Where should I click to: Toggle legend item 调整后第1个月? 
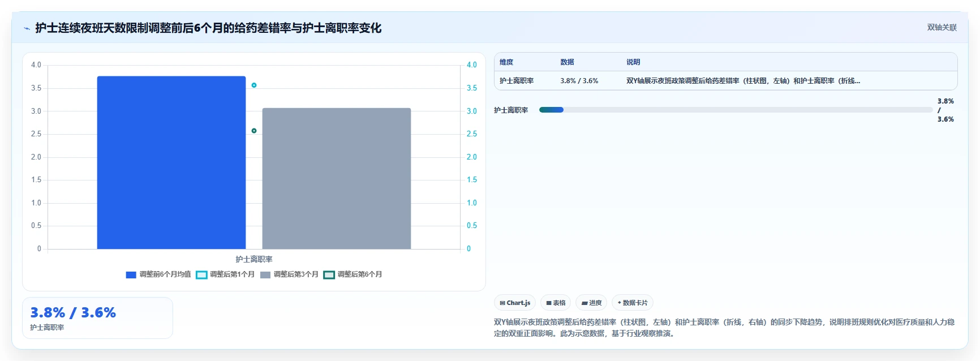click(225, 274)
